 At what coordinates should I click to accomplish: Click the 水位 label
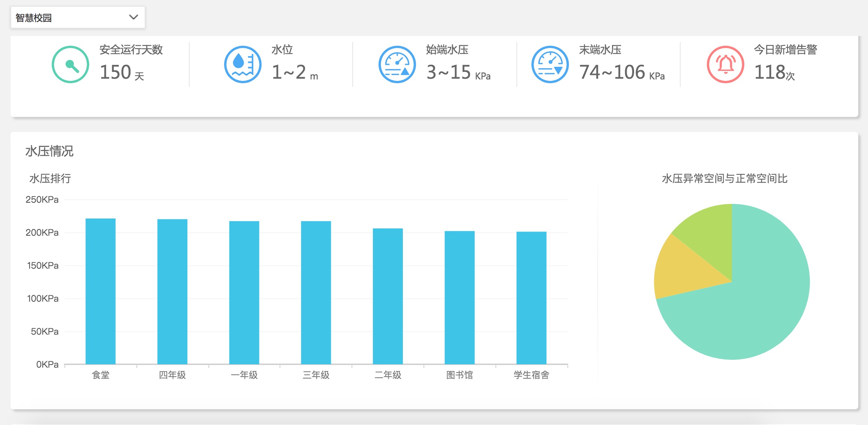[282, 49]
